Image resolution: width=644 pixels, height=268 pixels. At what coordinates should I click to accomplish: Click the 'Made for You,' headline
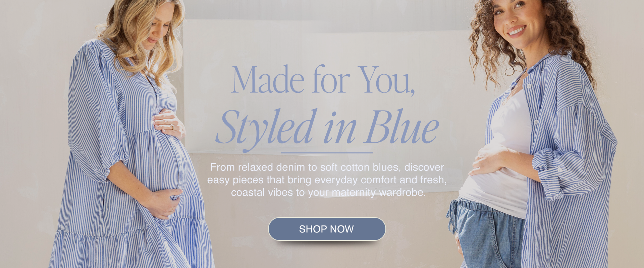[323, 80]
